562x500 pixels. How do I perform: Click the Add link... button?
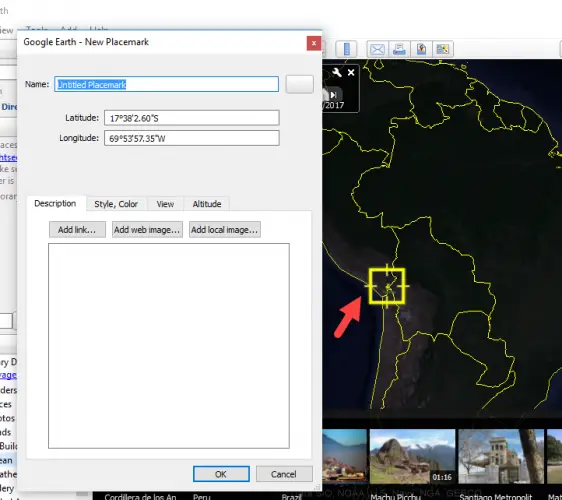tap(77, 230)
